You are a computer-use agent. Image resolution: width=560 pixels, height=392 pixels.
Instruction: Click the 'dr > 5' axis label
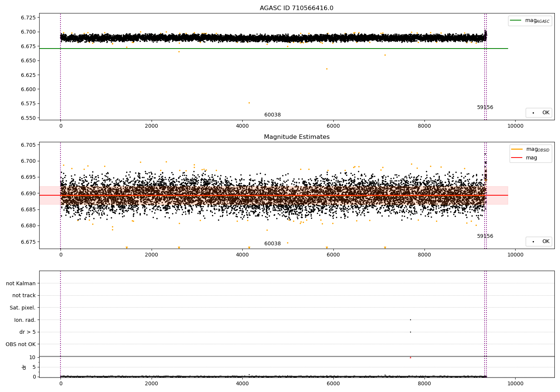(28, 332)
